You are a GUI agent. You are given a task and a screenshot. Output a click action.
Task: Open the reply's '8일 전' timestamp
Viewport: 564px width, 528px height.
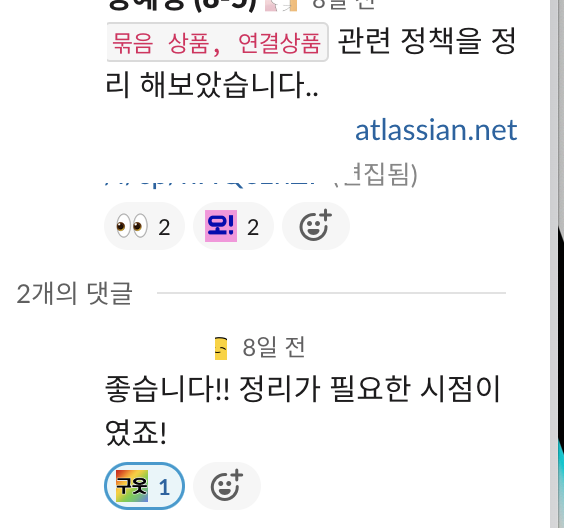pyautogui.click(x=274, y=347)
